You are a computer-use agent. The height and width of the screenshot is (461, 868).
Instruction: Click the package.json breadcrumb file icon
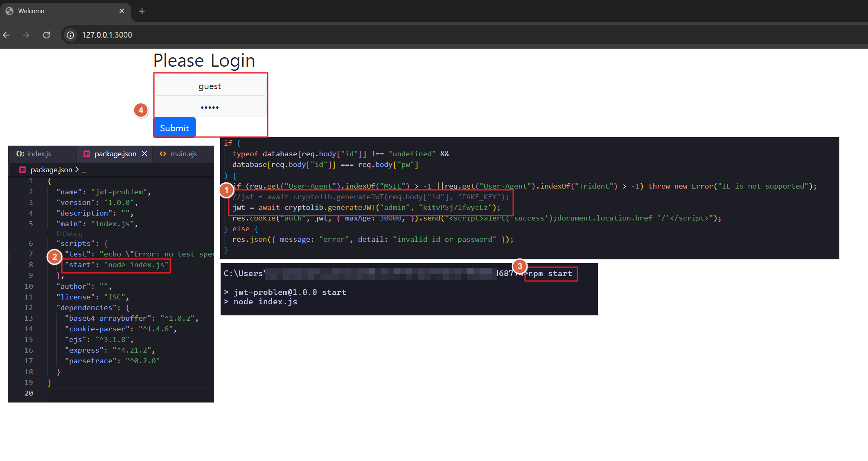23,170
